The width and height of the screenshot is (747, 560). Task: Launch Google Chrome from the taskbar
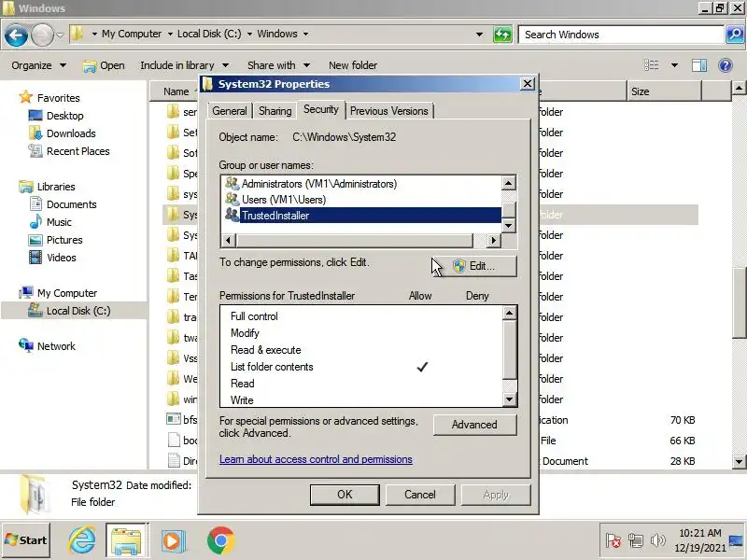[220, 541]
